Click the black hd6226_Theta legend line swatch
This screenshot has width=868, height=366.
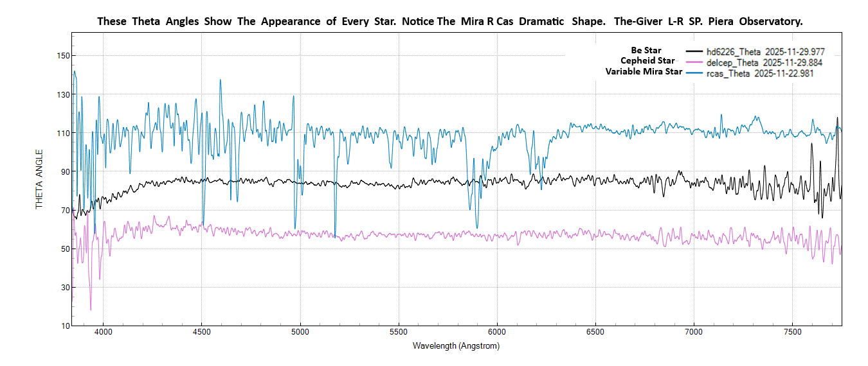(x=694, y=51)
